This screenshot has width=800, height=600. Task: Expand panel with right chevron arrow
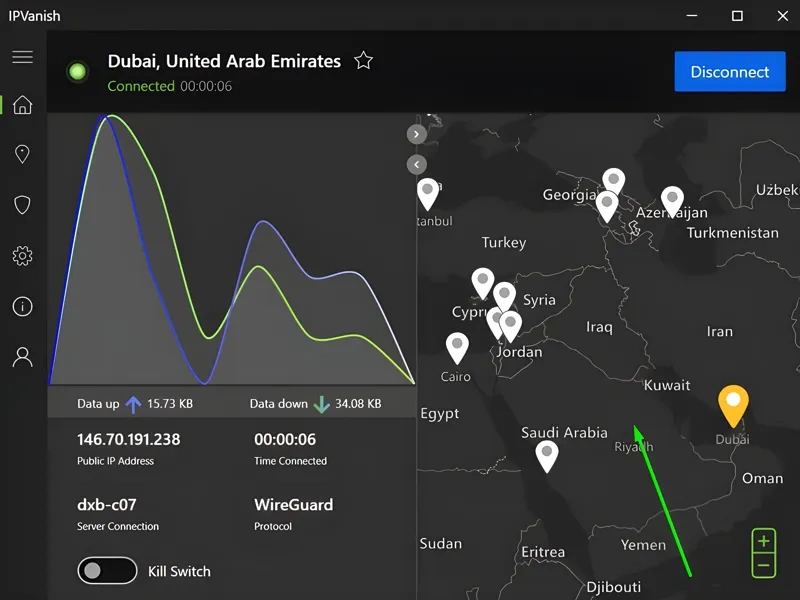coord(417,134)
